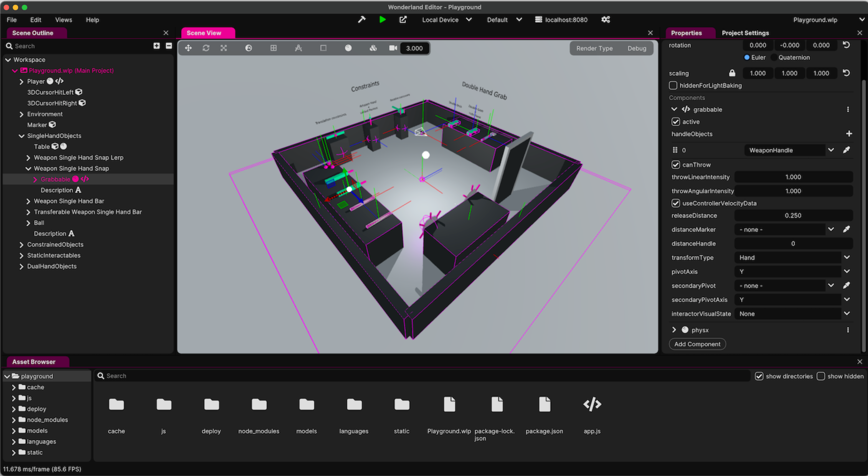Viewport: 868px width, 476px height.
Task: Click the hammer build icon
Action: point(361,20)
